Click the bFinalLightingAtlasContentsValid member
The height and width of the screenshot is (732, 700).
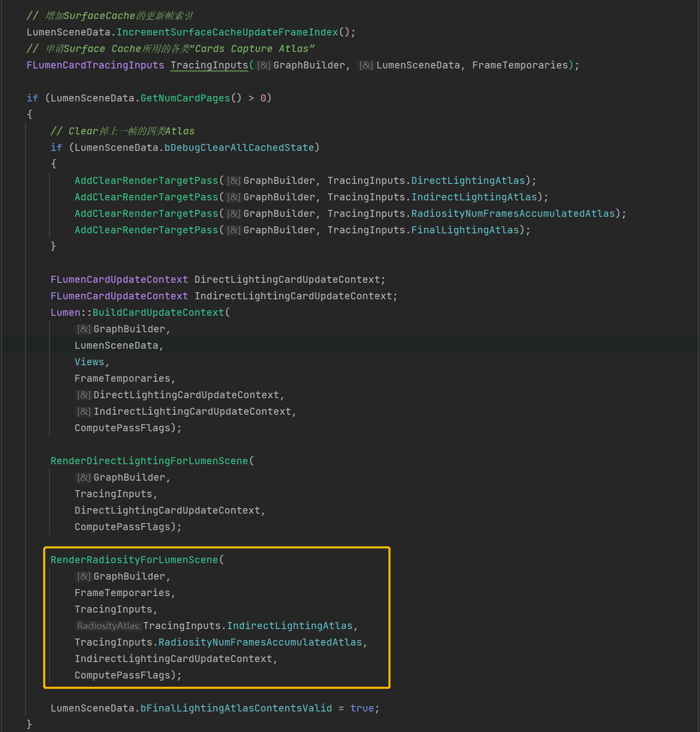tap(236, 709)
